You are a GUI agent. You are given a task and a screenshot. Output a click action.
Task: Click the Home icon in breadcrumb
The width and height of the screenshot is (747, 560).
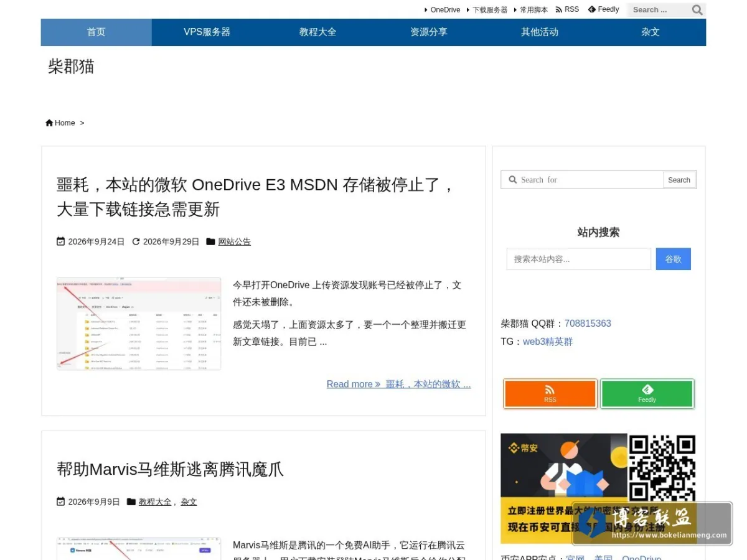pyautogui.click(x=49, y=123)
